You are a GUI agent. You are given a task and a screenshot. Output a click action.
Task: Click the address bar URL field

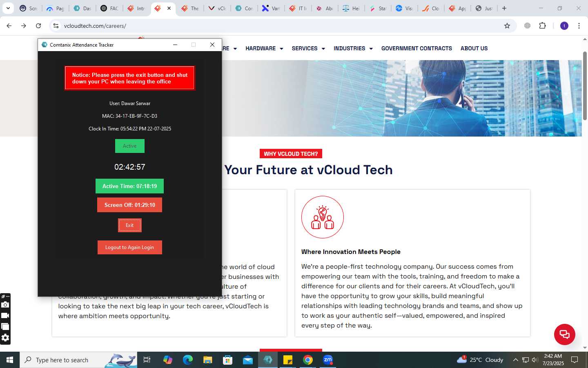pos(282,26)
